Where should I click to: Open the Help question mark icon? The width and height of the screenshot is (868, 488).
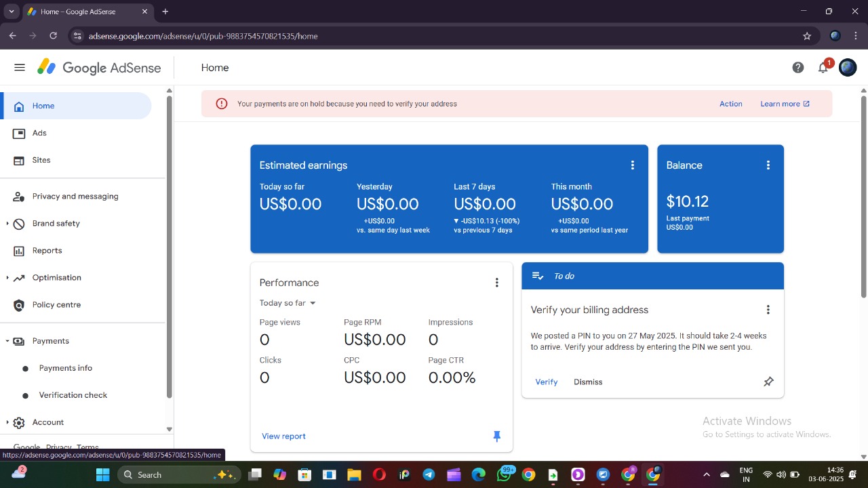(x=798, y=67)
